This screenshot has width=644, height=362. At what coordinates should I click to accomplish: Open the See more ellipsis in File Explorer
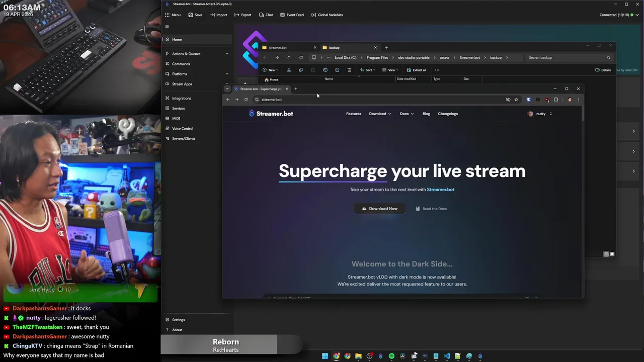point(437,70)
